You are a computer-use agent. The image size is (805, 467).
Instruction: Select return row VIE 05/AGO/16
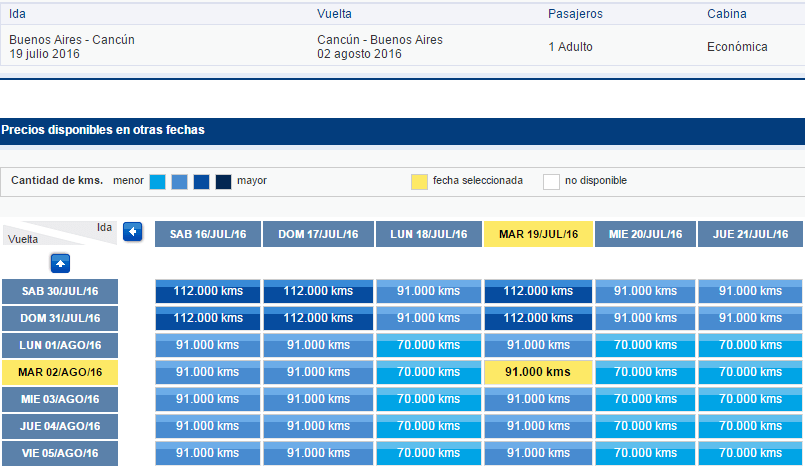[60, 453]
